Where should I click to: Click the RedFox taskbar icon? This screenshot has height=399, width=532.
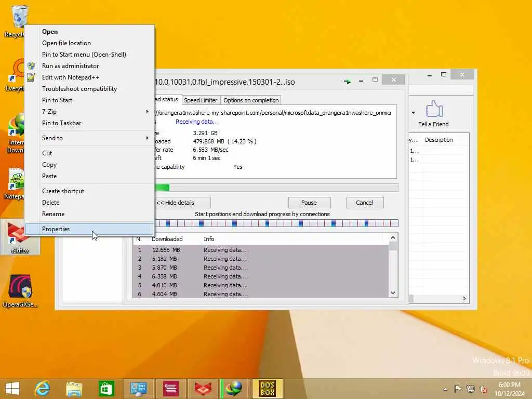[x=203, y=388]
